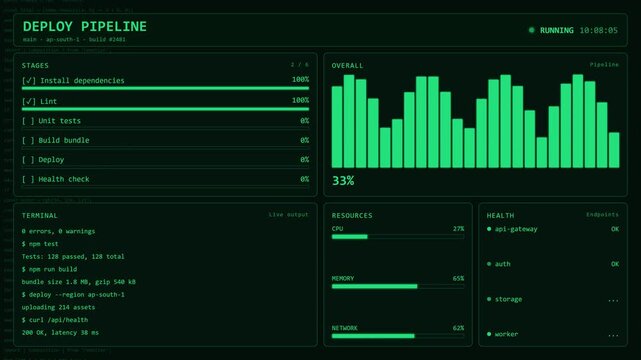Click the CPU 27% value

coord(458,229)
